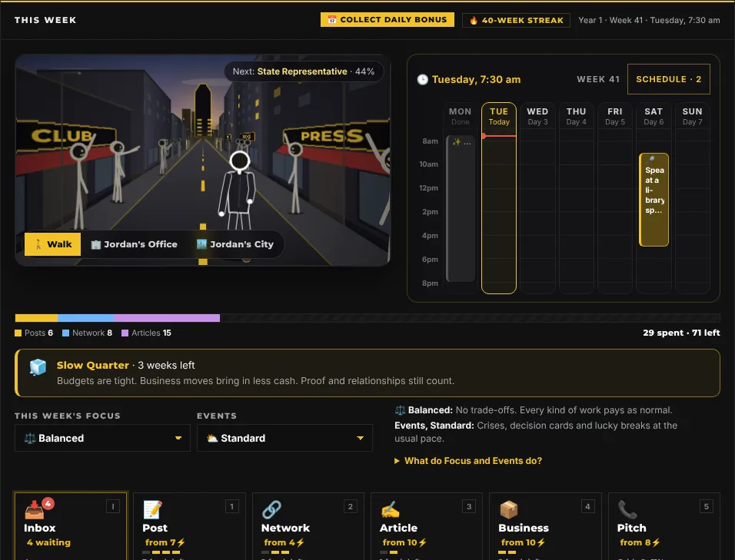Click the Post notepad icon
The width and height of the screenshot is (735, 560).
[152, 510]
